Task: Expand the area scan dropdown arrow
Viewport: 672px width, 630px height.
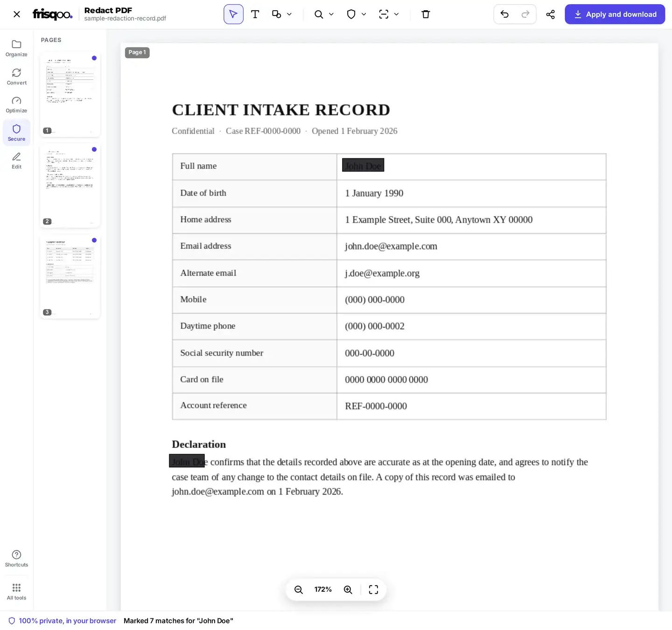Action: (396, 14)
